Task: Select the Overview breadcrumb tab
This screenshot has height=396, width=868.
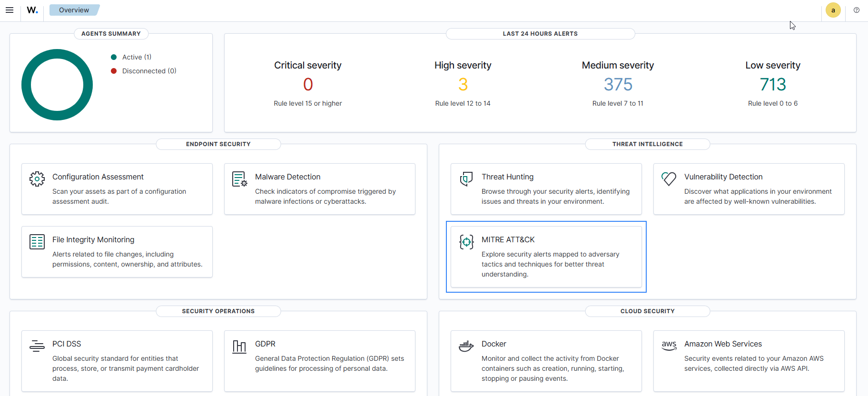Action: [x=74, y=10]
